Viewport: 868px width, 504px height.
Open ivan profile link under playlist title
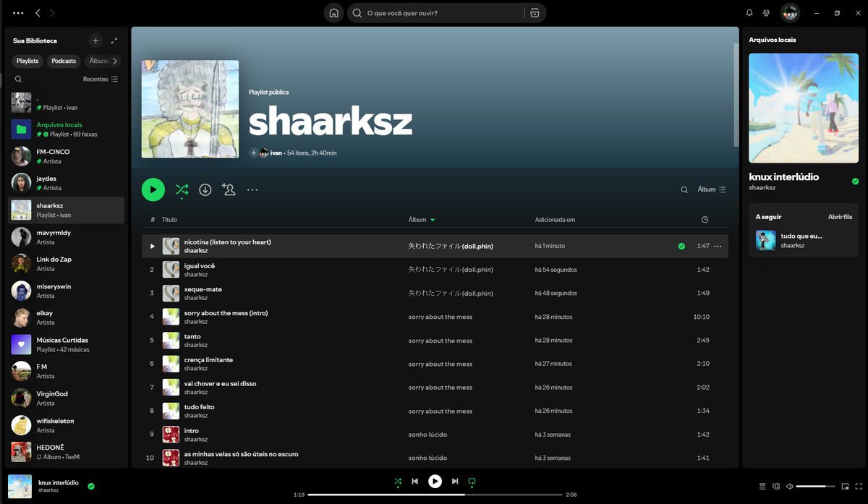[x=276, y=153]
